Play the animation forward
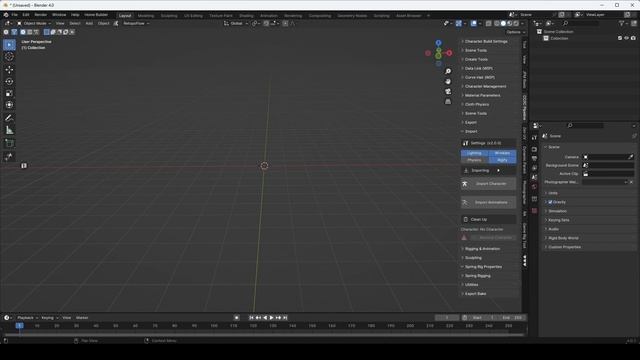This screenshot has height=360, width=640. [271, 318]
